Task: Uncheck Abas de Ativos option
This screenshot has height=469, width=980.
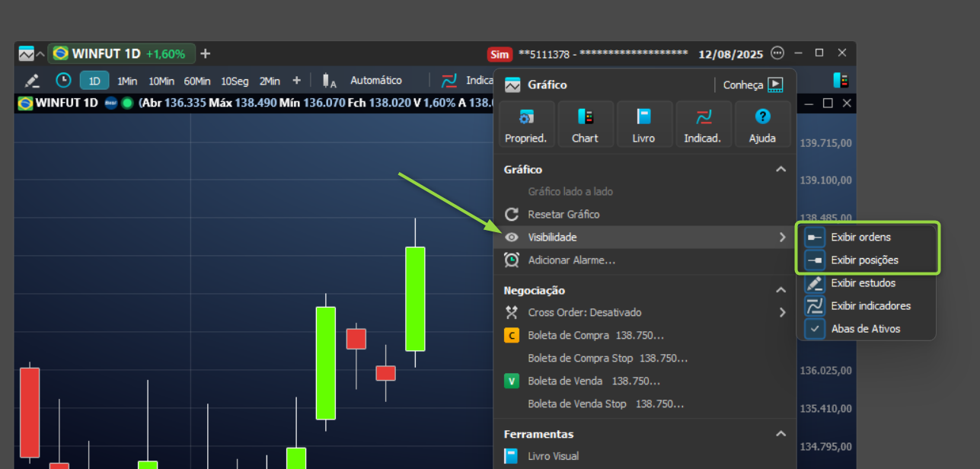Action: tap(867, 329)
